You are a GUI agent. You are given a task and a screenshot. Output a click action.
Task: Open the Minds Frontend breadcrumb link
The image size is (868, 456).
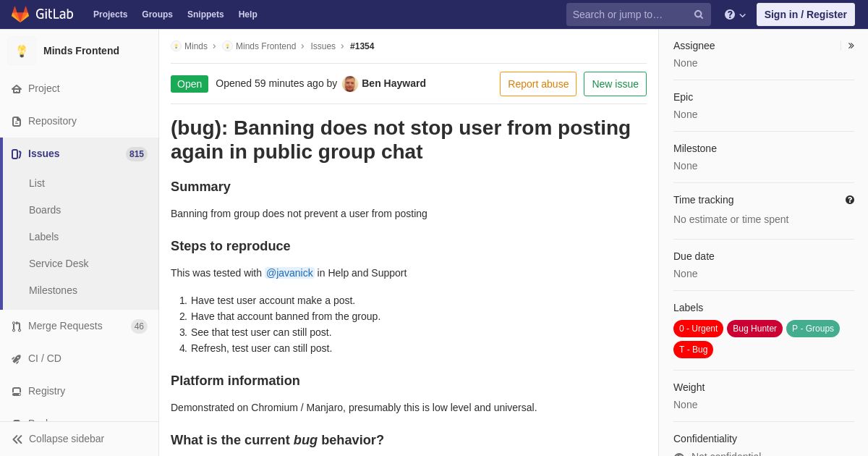click(265, 46)
